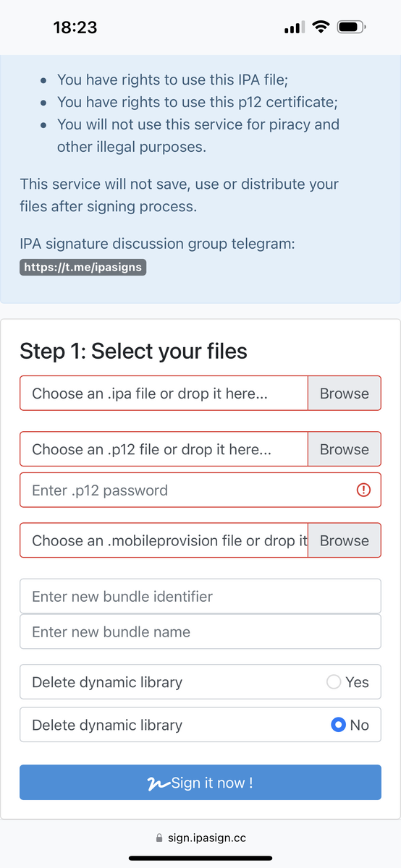Tap the .ipa file drop area
The height and width of the screenshot is (868, 401).
click(164, 393)
